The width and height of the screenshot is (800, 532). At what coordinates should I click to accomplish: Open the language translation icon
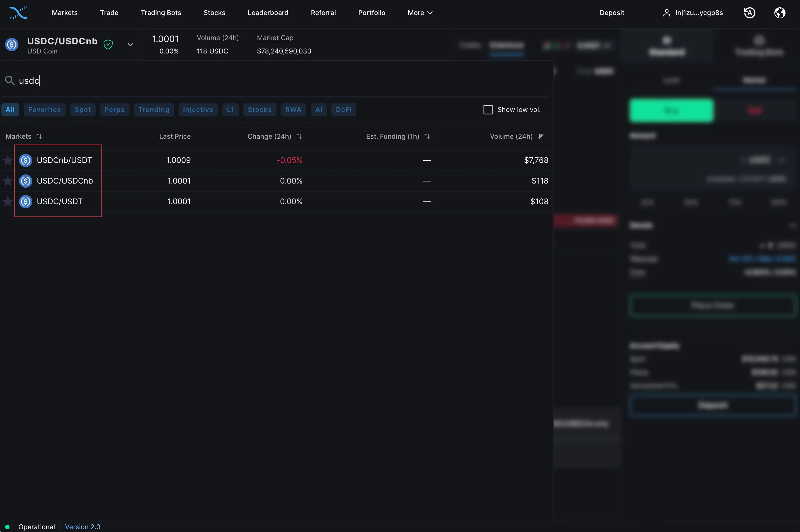[x=749, y=13]
